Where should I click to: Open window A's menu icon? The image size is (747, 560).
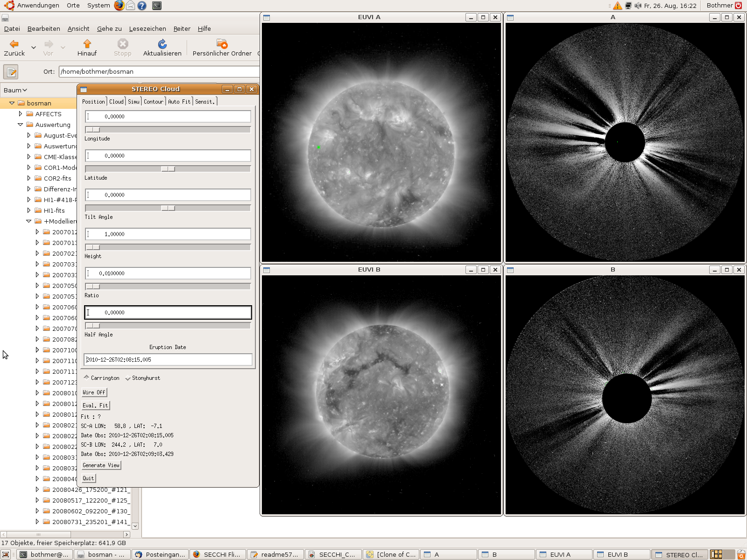pyautogui.click(x=510, y=17)
